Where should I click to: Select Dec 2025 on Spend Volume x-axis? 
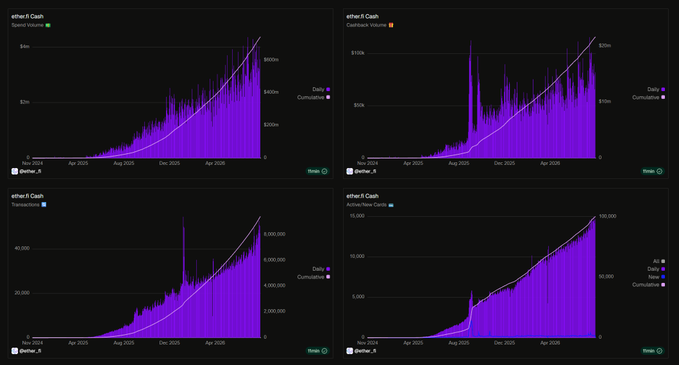(169, 163)
